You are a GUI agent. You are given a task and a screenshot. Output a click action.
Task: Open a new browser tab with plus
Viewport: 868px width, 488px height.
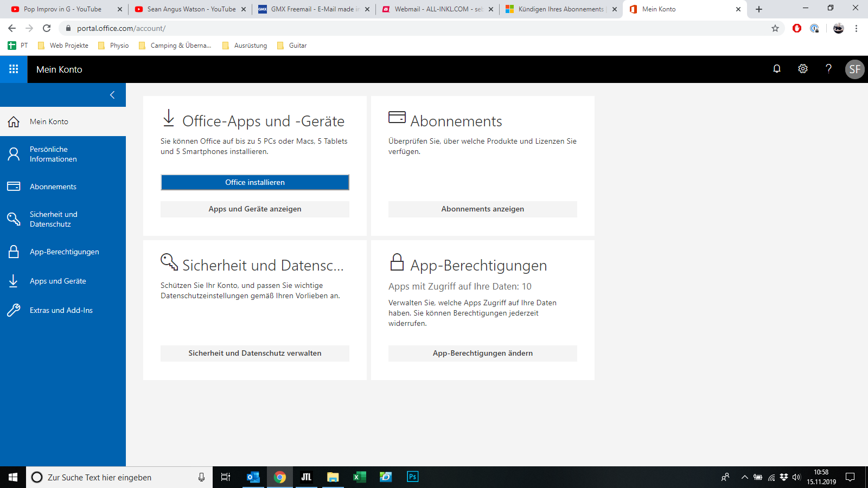click(759, 9)
